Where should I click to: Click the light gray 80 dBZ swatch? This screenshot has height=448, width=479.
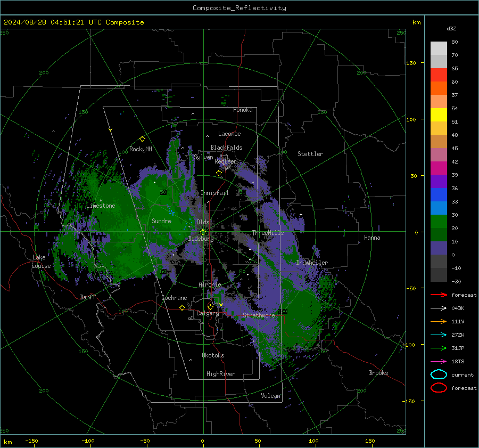439,48
